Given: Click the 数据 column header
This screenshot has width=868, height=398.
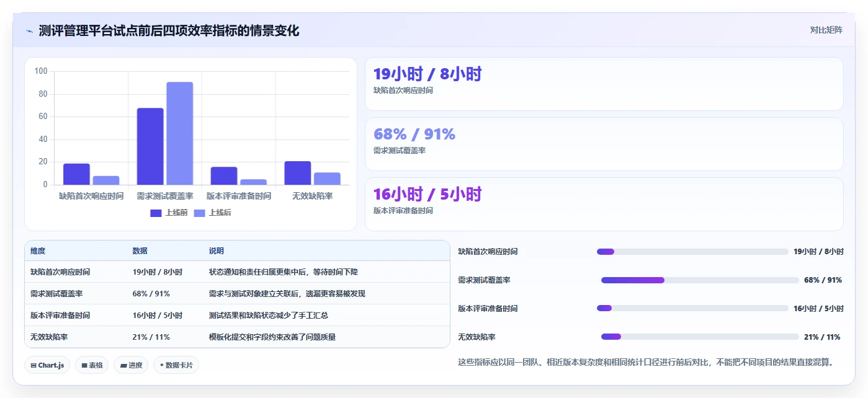Looking at the screenshot, I should point(140,251).
